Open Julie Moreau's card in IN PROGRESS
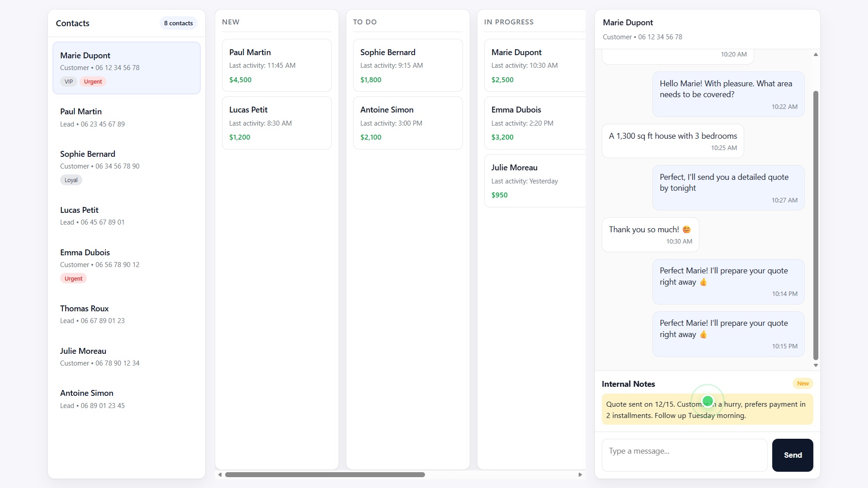 tap(533, 180)
